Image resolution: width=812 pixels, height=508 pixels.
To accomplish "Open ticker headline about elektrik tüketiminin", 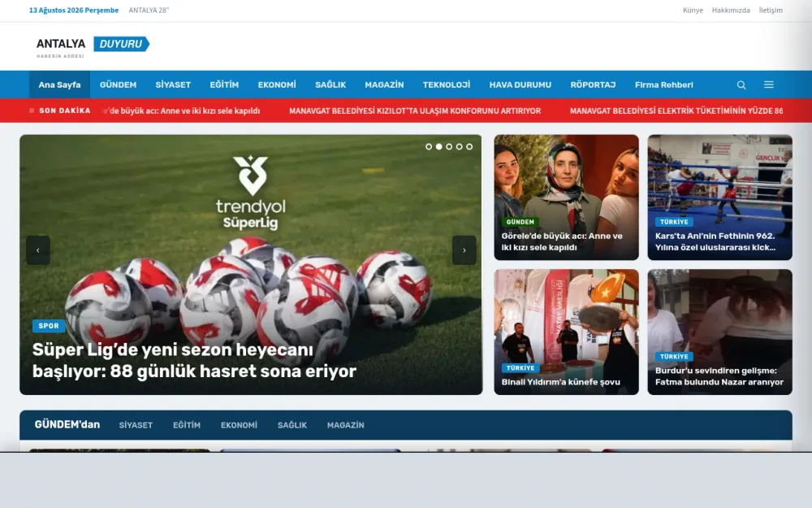I will click(x=676, y=111).
